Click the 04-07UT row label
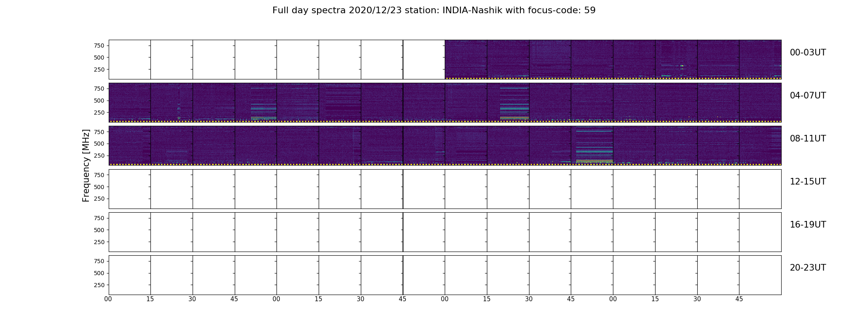Screen dimensions: 868x331 808,96
